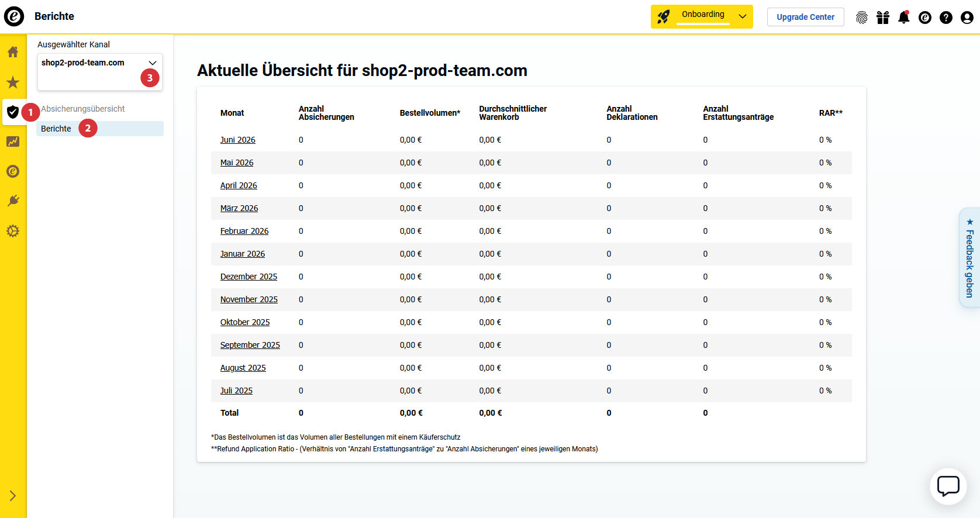Screen dimensions: 980x518
Task: Click the Total row label
Action: pyautogui.click(x=230, y=413)
